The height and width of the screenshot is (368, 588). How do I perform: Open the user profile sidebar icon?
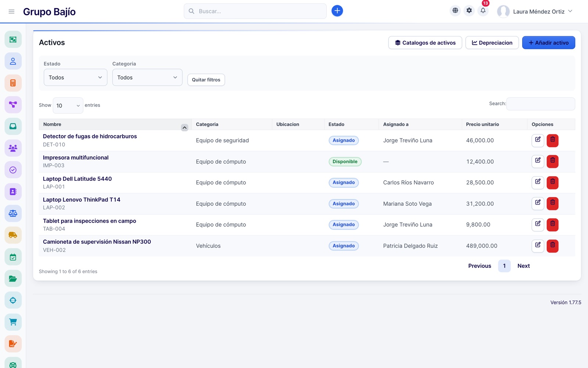(x=13, y=61)
